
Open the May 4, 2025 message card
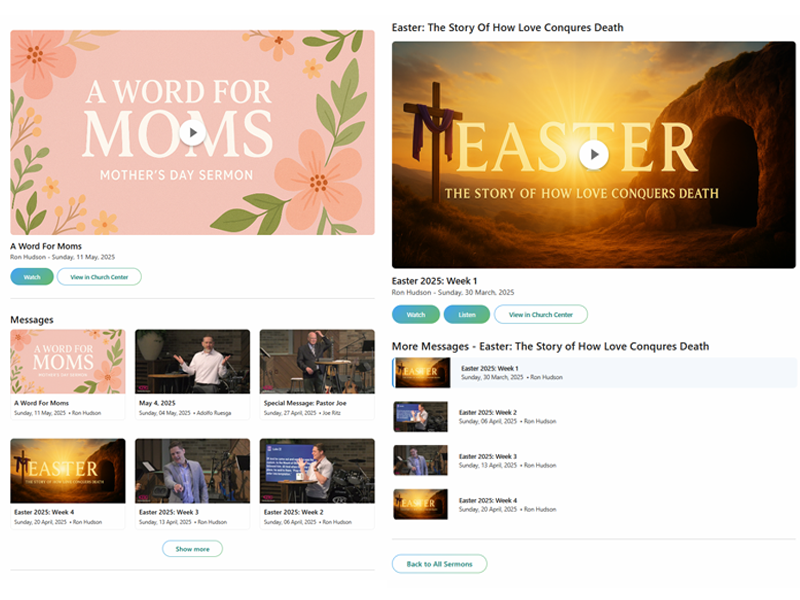192,374
